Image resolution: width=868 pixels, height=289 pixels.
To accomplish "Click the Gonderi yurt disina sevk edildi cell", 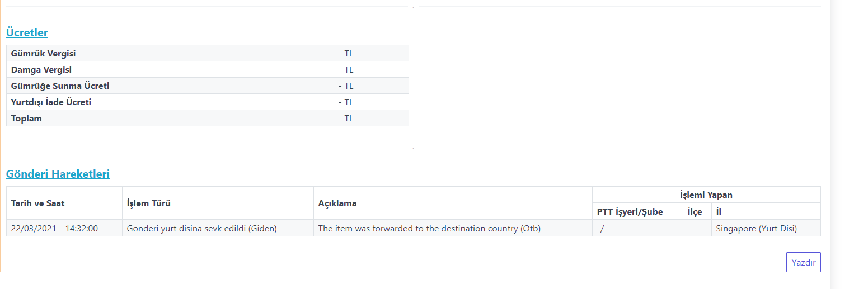I will coord(202,228).
